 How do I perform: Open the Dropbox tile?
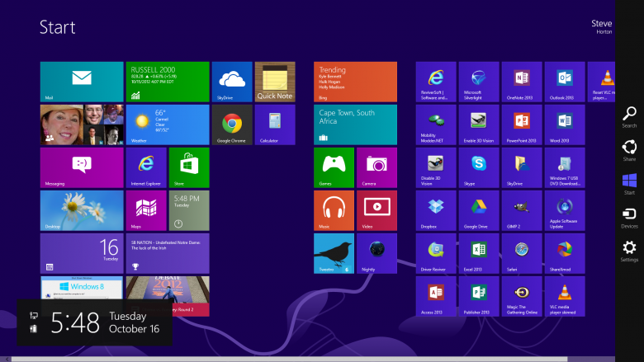click(x=436, y=210)
